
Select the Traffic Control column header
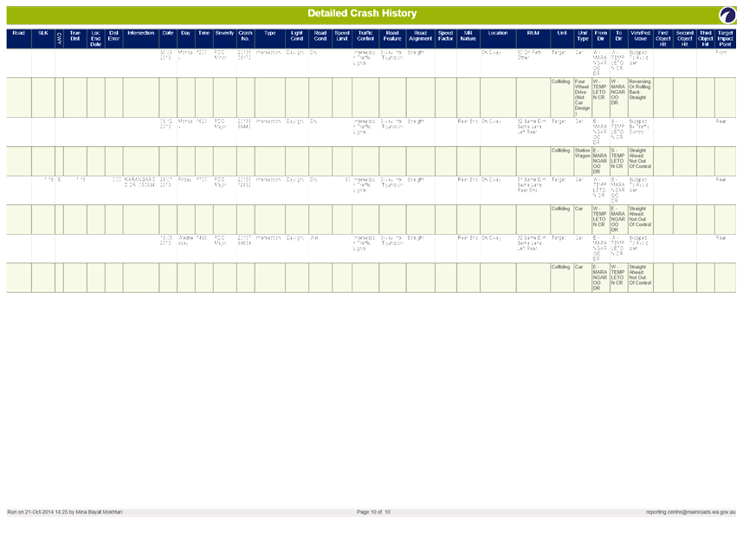[365, 39]
